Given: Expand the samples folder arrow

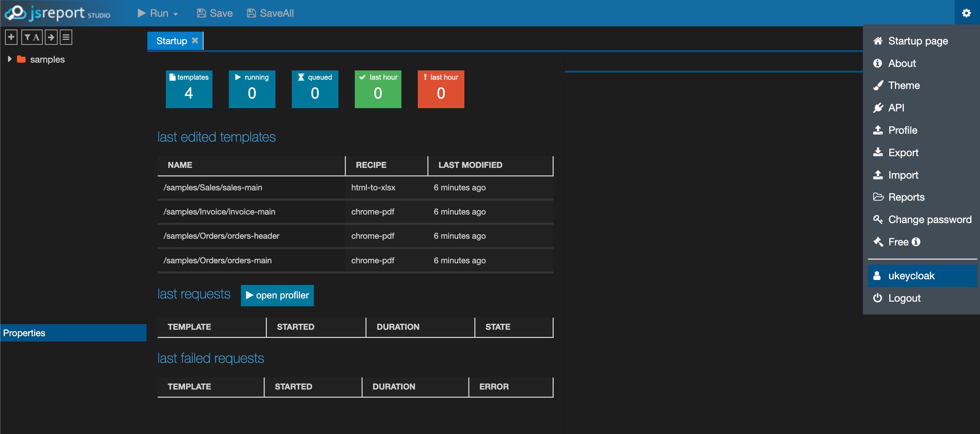Looking at the screenshot, I should (x=10, y=59).
